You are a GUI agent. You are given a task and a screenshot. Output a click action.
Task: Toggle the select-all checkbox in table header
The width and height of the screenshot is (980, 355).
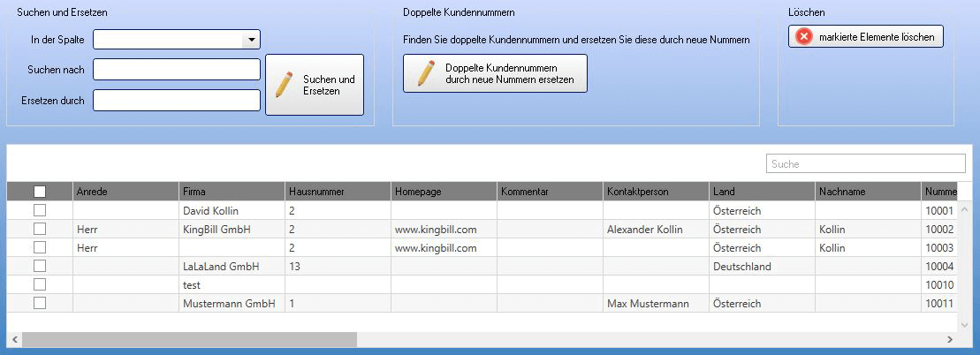point(40,192)
